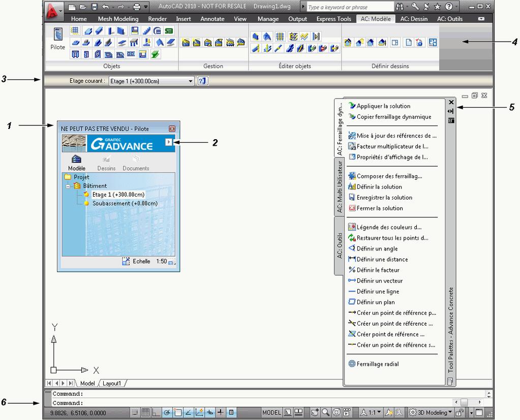520x420 pixels.
Task: Open the 3D Modeling workspace dropdown
Action: [431, 412]
